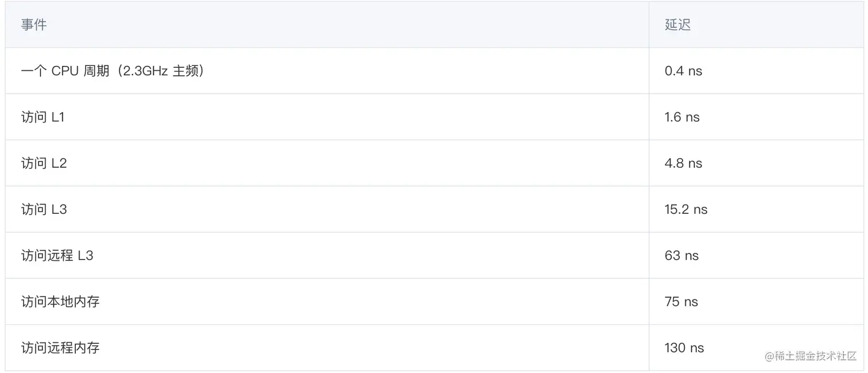This screenshot has height=373, width=868.
Task: Select the 访问 L1 row label
Action: [43, 117]
